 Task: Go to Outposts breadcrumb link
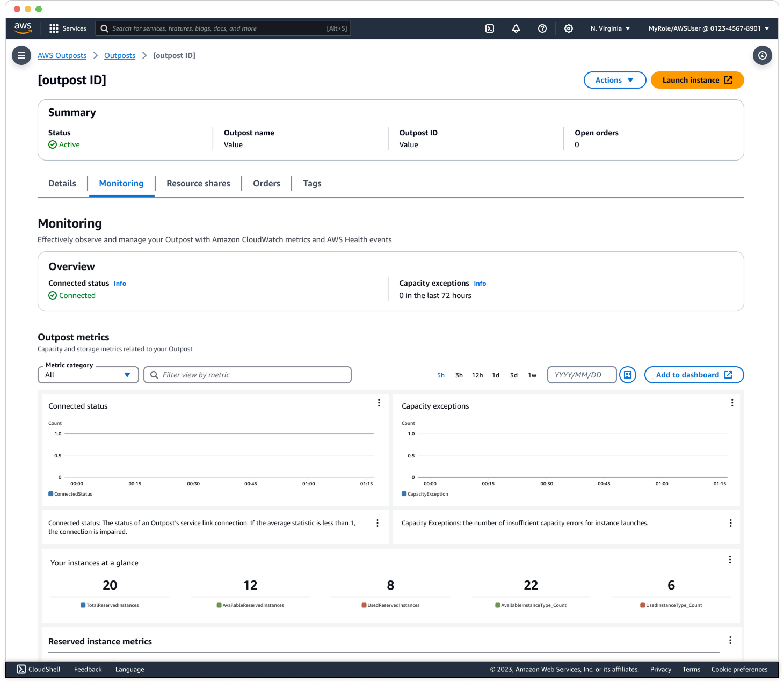point(120,55)
